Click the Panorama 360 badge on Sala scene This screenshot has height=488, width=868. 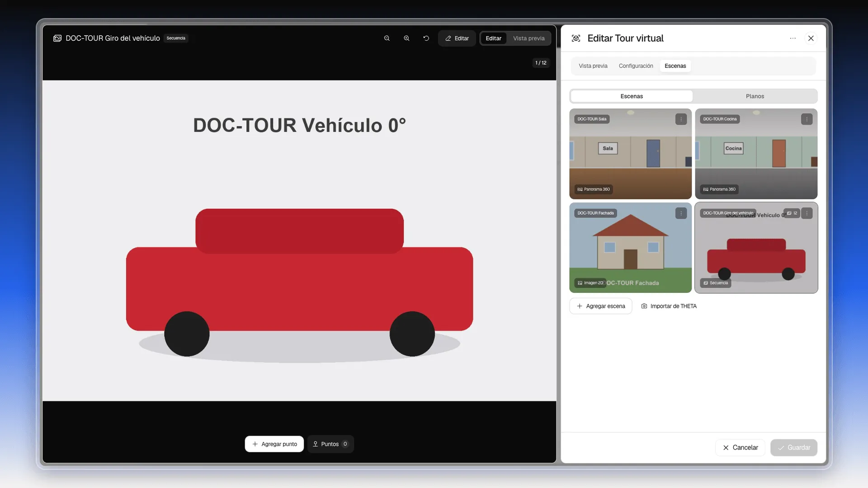click(594, 189)
